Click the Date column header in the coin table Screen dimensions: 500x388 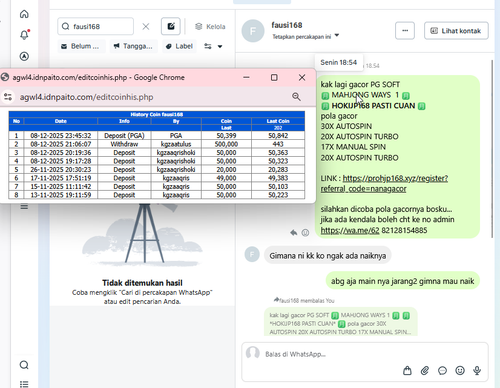61,121
